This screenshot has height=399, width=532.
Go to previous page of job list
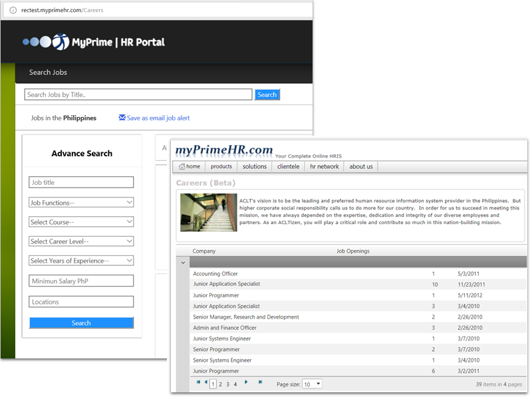coord(206,382)
